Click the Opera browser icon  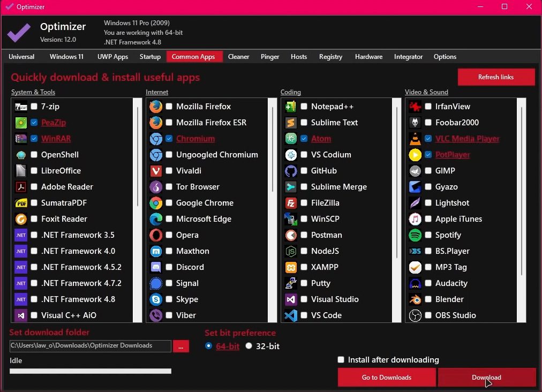(156, 235)
